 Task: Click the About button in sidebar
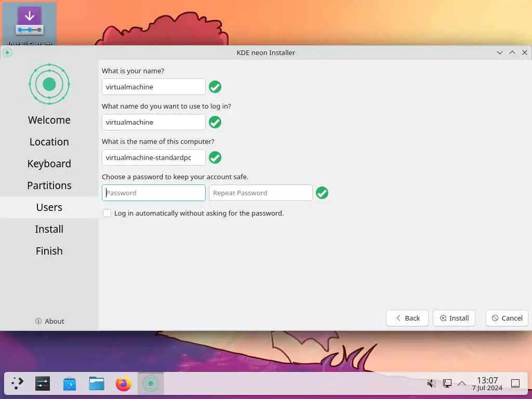tap(49, 321)
